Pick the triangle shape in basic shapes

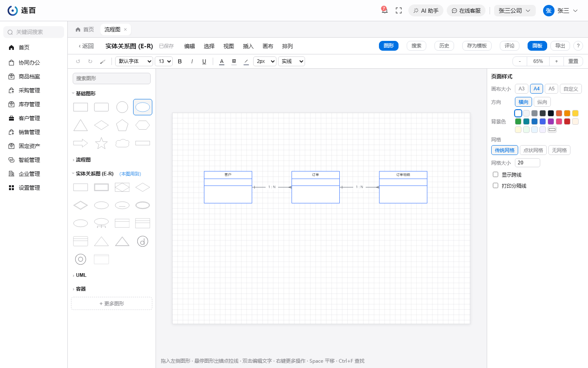point(80,125)
